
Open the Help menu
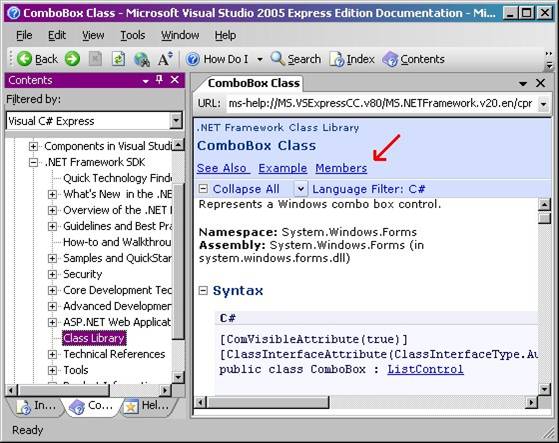(x=225, y=35)
